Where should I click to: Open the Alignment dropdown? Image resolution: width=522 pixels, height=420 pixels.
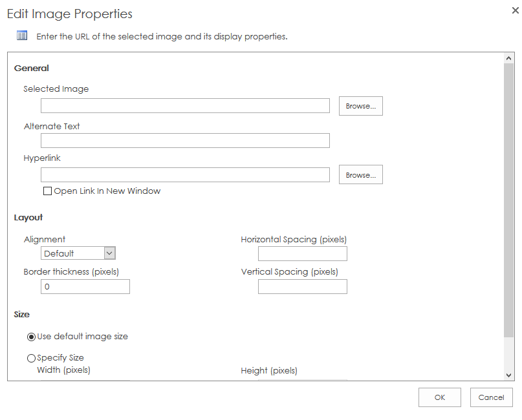click(78, 253)
